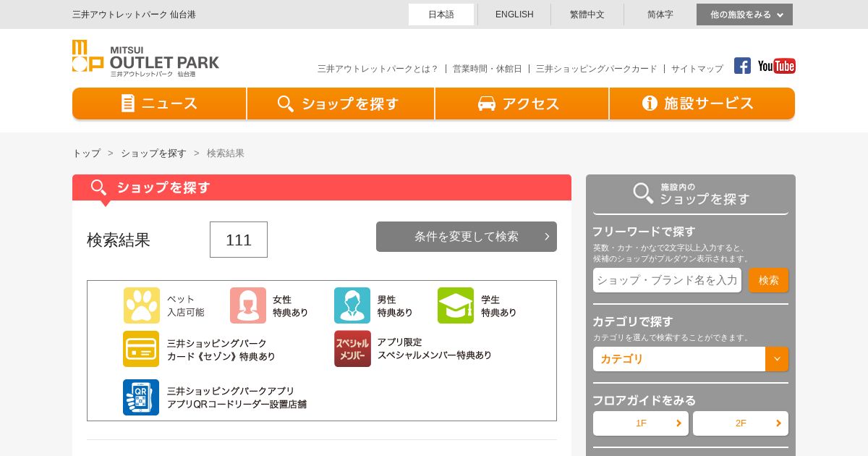Image resolution: width=868 pixels, height=456 pixels.
Task: Switch language to 简体字
Action: click(x=660, y=14)
